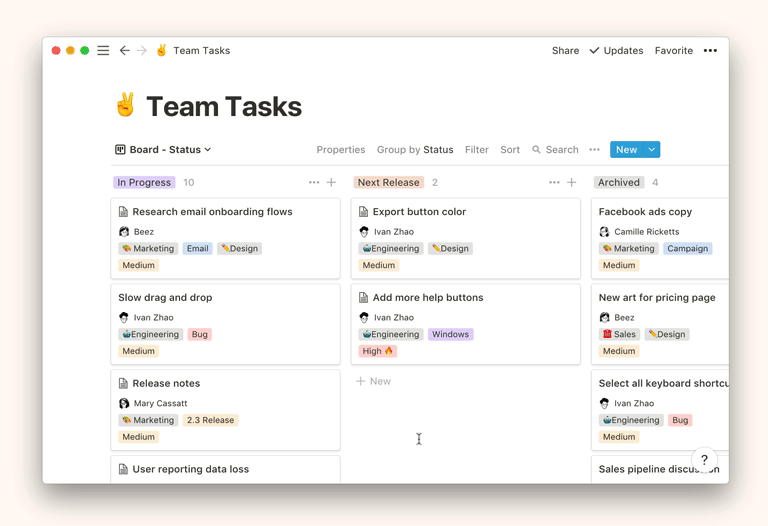
Task: Open Next Release column options dots
Action: pos(554,183)
